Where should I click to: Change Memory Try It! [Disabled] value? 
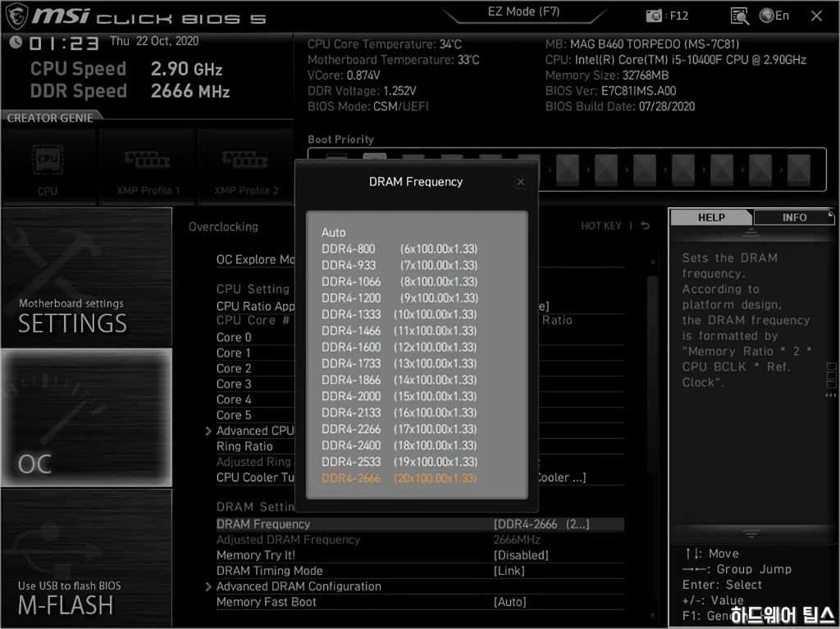pyautogui.click(x=521, y=555)
